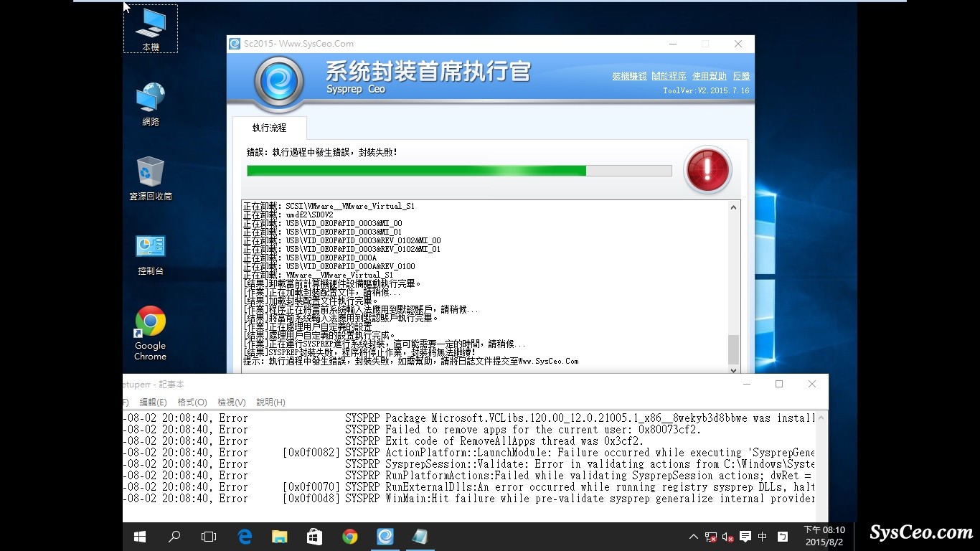Show hidden tray icons chevron
The height and width of the screenshot is (551, 980).
coord(694,537)
